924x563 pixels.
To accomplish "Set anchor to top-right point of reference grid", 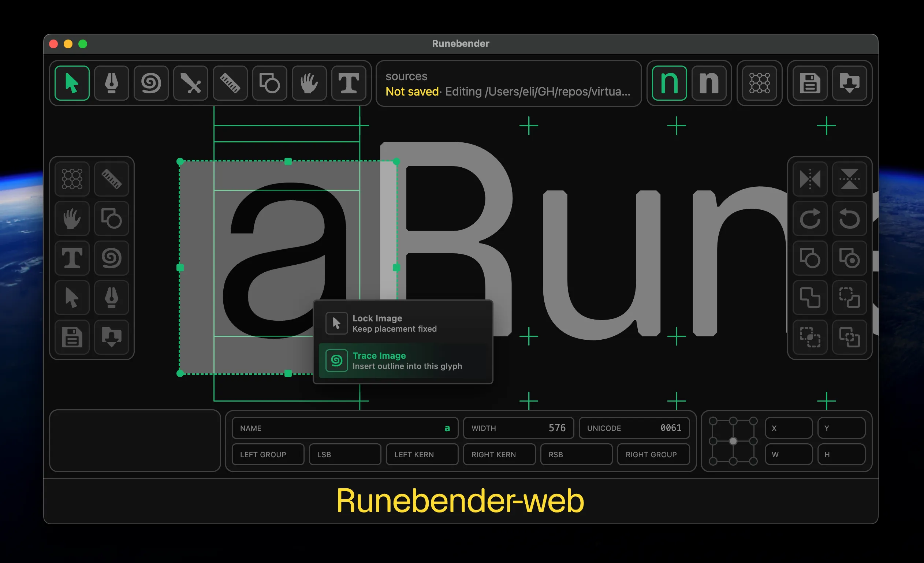I will pos(753,421).
